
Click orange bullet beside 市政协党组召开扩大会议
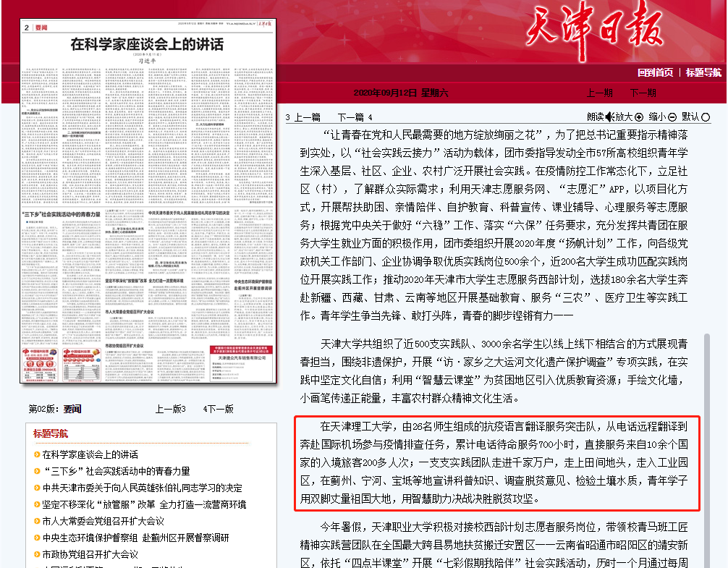point(36,554)
